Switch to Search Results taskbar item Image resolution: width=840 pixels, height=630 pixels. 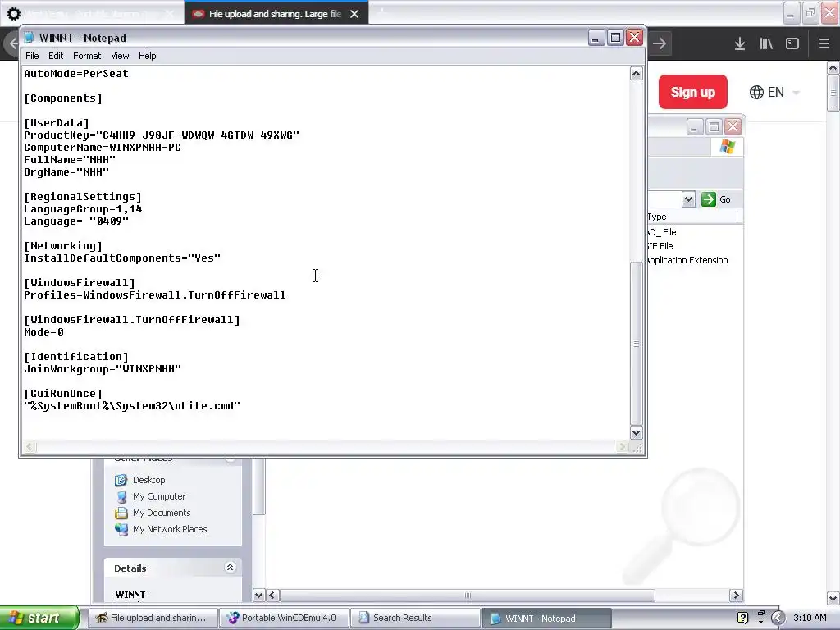(x=415, y=618)
